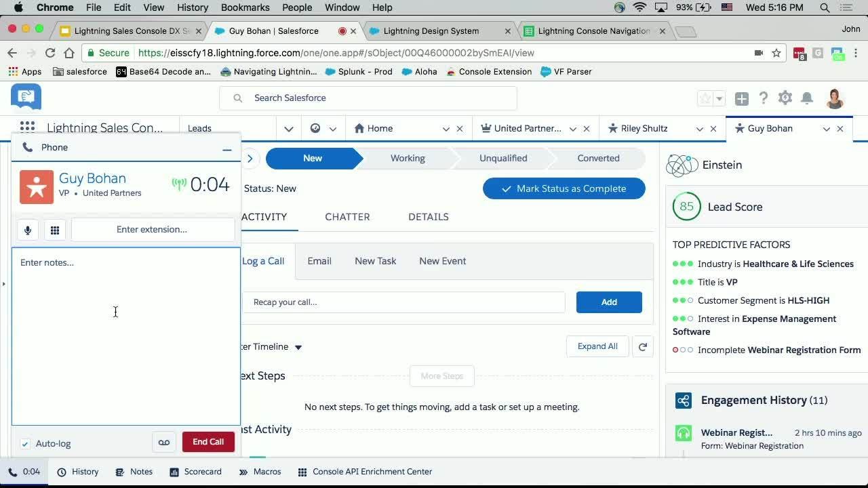
Task: Open the History utility item
Action: pyautogui.click(x=78, y=472)
